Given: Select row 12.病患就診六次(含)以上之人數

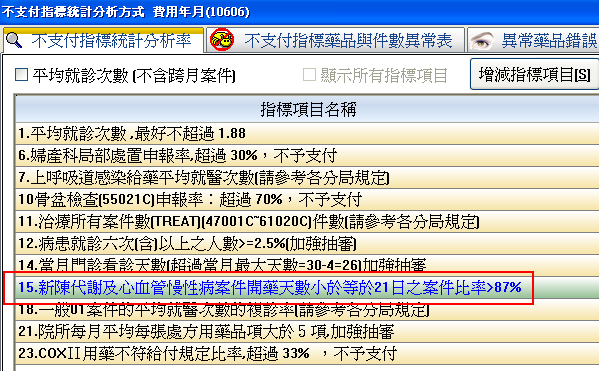Looking at the screenshot, I should [x=307, y=243].
